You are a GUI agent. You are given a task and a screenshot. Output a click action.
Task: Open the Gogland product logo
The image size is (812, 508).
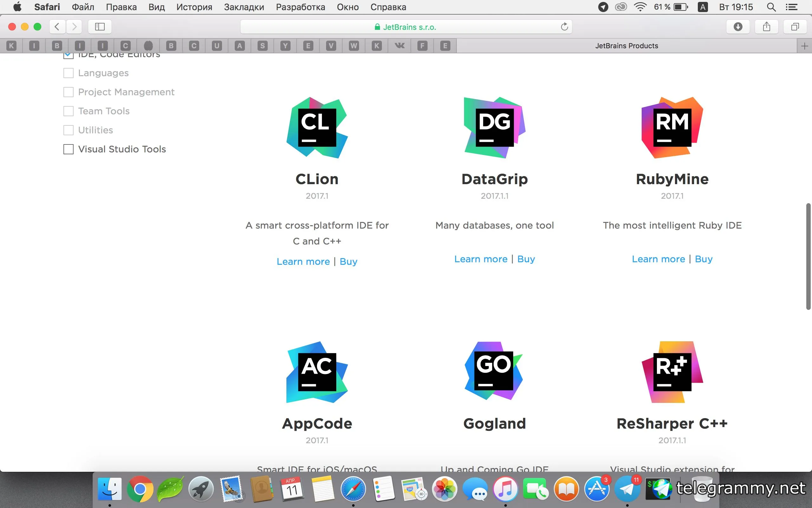point(494,371)
